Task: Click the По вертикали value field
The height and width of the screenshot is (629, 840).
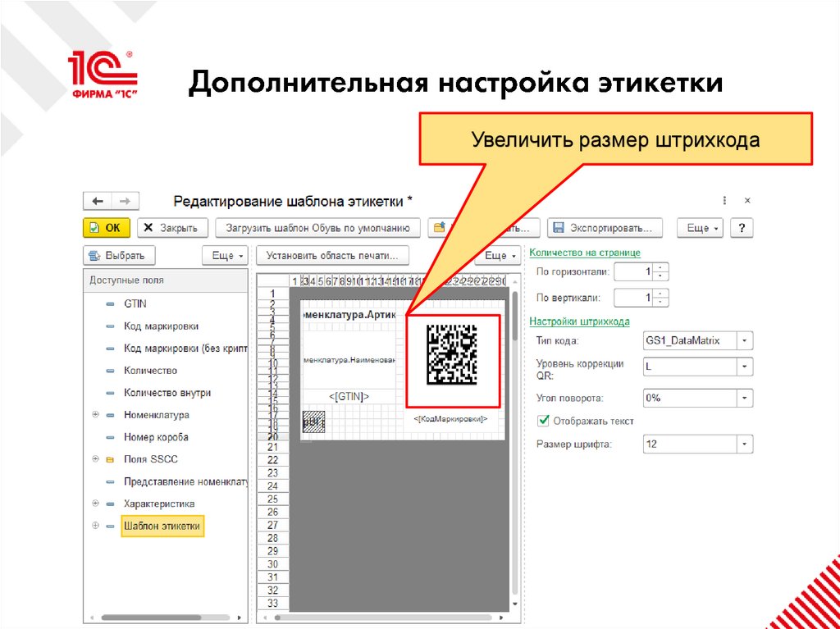Action: [634, 298]
